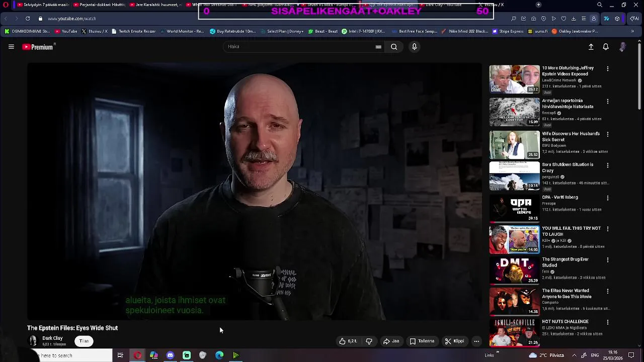The width and height of the screenshot is (644, 362).
Task: Click the www.youtube.com/watch address bar
Action: tap(72, 19)
